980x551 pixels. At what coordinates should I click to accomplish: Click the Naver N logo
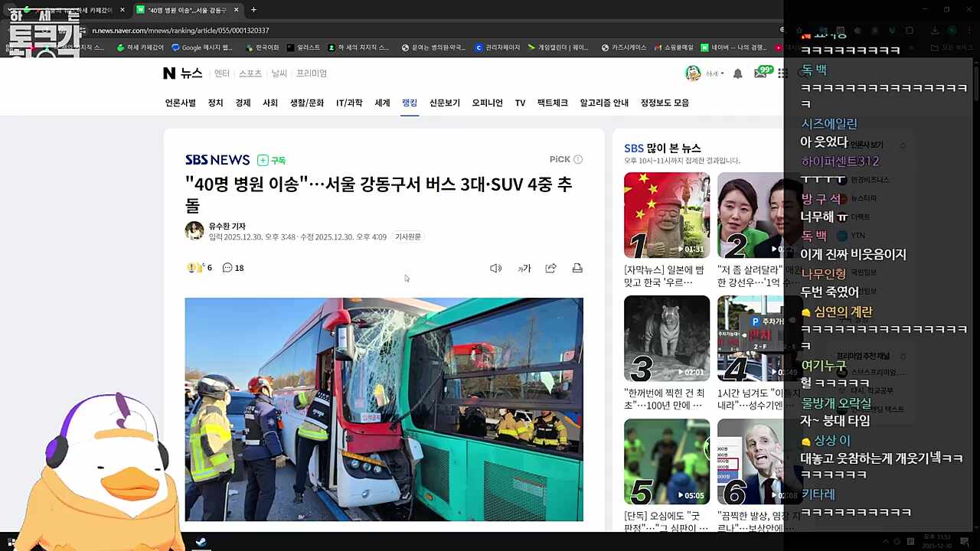(x=169, y=73)
